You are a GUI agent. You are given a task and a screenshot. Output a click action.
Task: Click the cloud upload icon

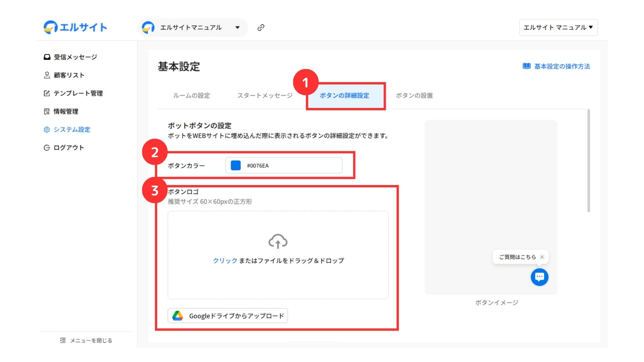click(278, 241)
